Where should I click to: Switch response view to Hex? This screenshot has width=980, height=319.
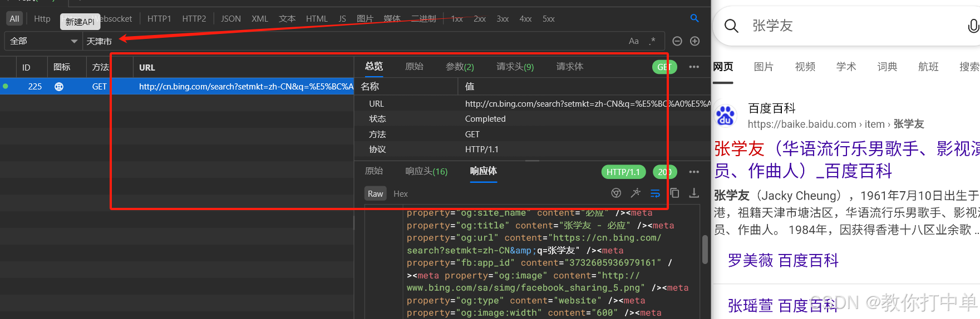401,193
